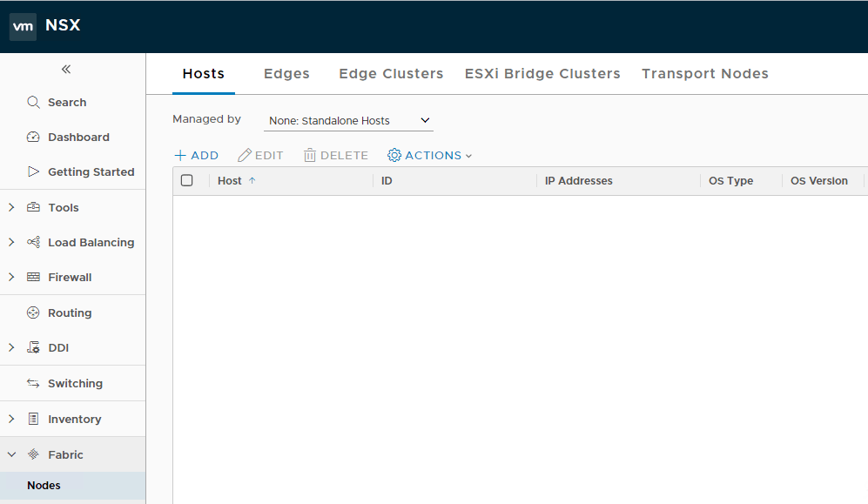
Task: Click the trash icon for DELETE
Action: pyautogui.click(x=309, y=156)
